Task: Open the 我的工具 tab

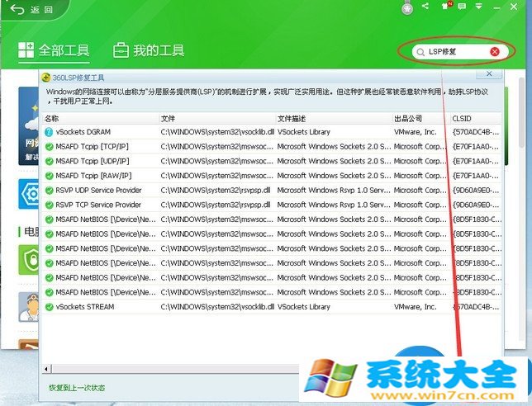Action: click(x=149, y=50)
